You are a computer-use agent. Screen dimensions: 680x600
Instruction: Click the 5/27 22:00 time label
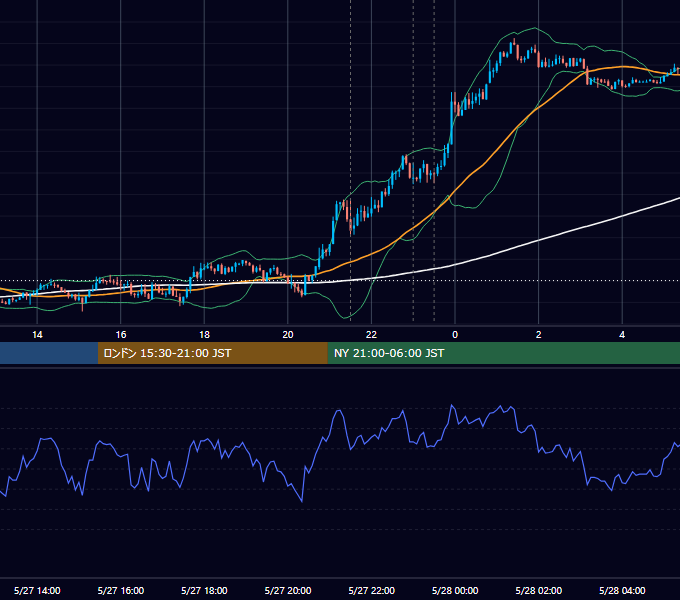pos(372,590)
